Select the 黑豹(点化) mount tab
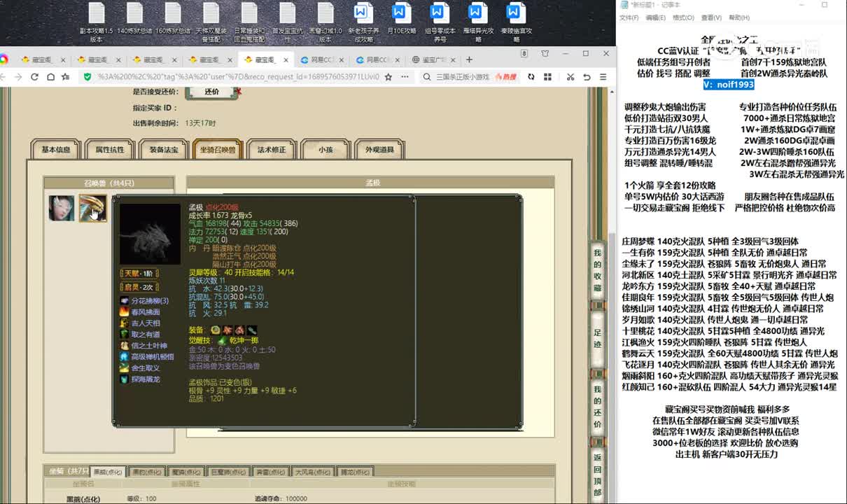Image resolution: width=847 pixels, height=504 pixels. [x=148, y=472]
